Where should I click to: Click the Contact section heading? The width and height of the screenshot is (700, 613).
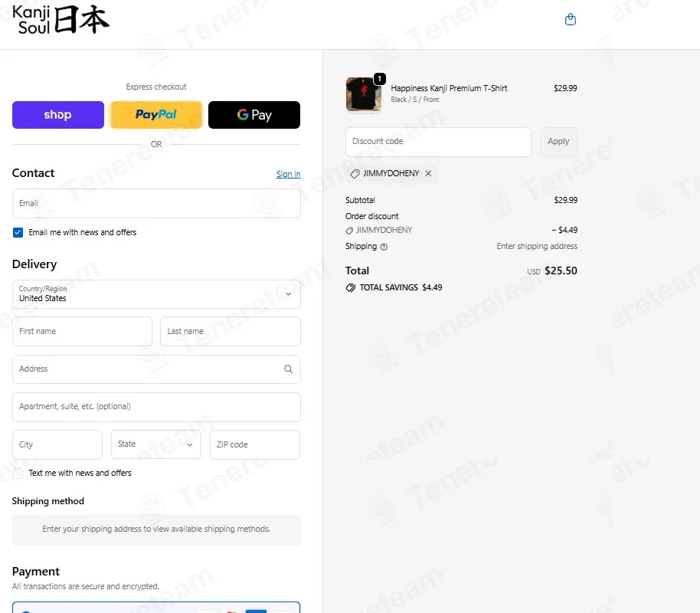coord(33,173)
